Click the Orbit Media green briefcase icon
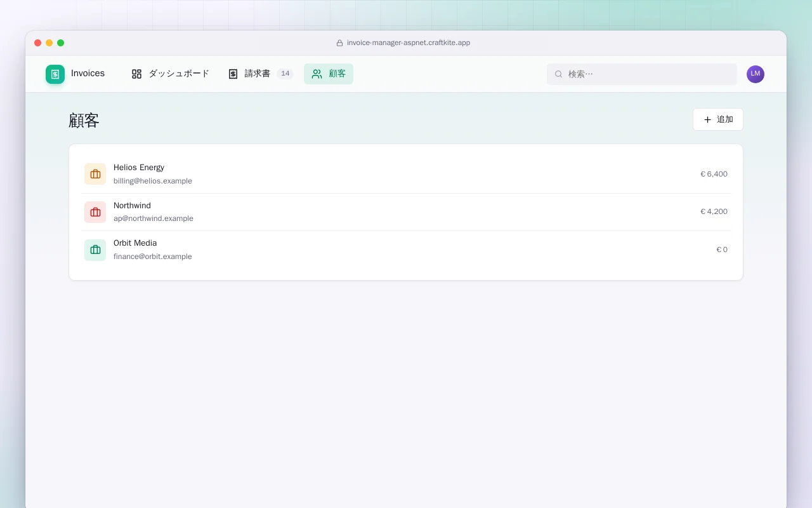The width and height of the screenshot is (812, 508). tap(95, 250)
